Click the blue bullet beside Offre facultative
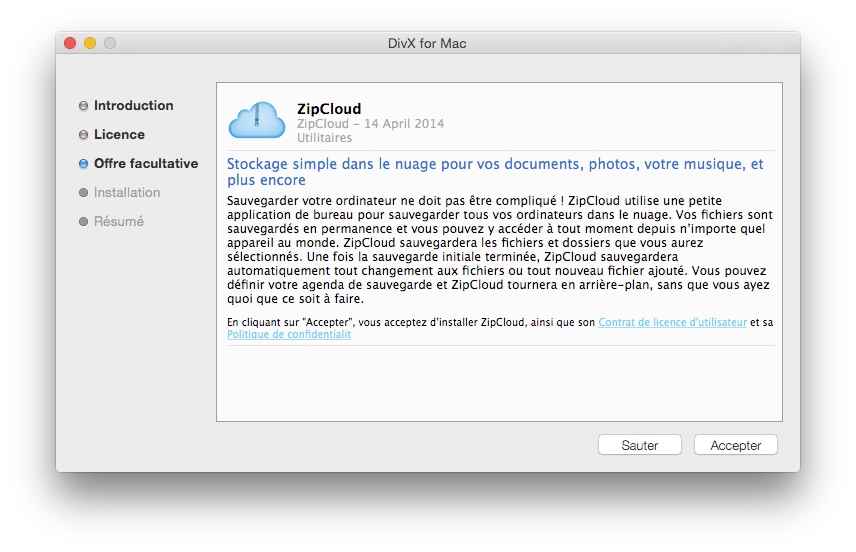This screenshot has height=552, width=856. point(83,164)
